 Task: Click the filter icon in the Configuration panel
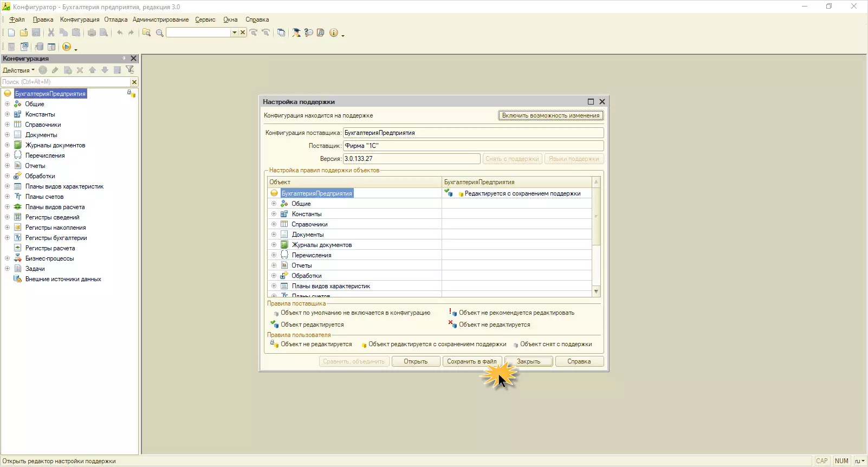coord(129,70)
